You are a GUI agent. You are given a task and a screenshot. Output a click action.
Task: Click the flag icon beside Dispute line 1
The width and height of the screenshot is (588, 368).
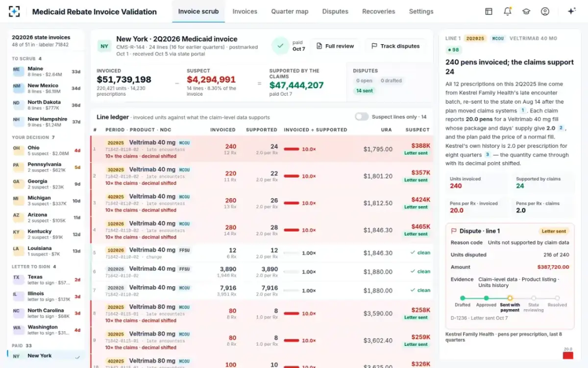pos(453,231)
